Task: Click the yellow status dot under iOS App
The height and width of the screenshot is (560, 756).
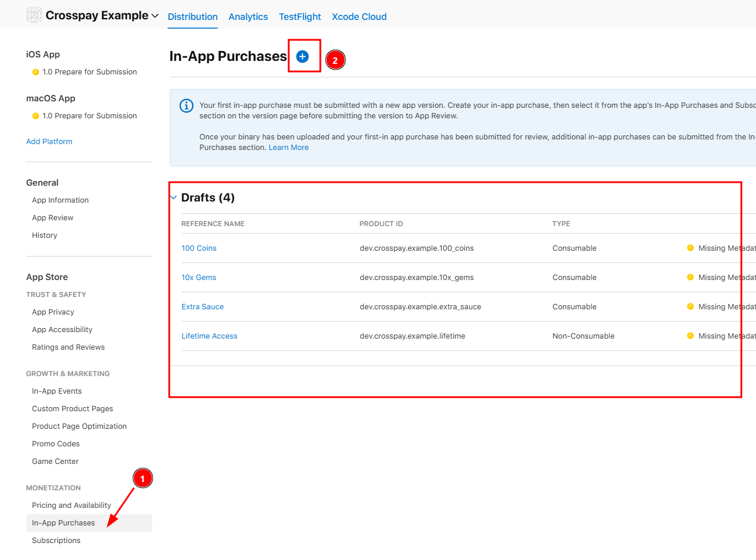Action: pyautogui.click(x=36, y=72)
